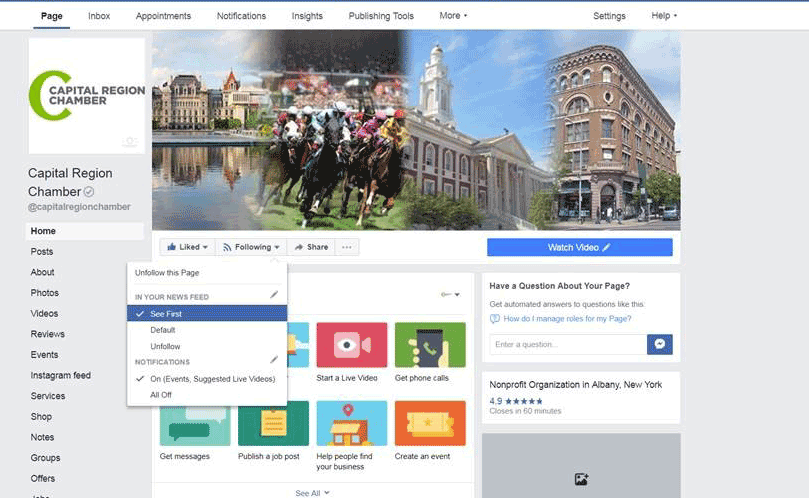The width and height of the screenshot is (809, 498).
Task: Click the Get messages icon
Action: click(195, 423)
